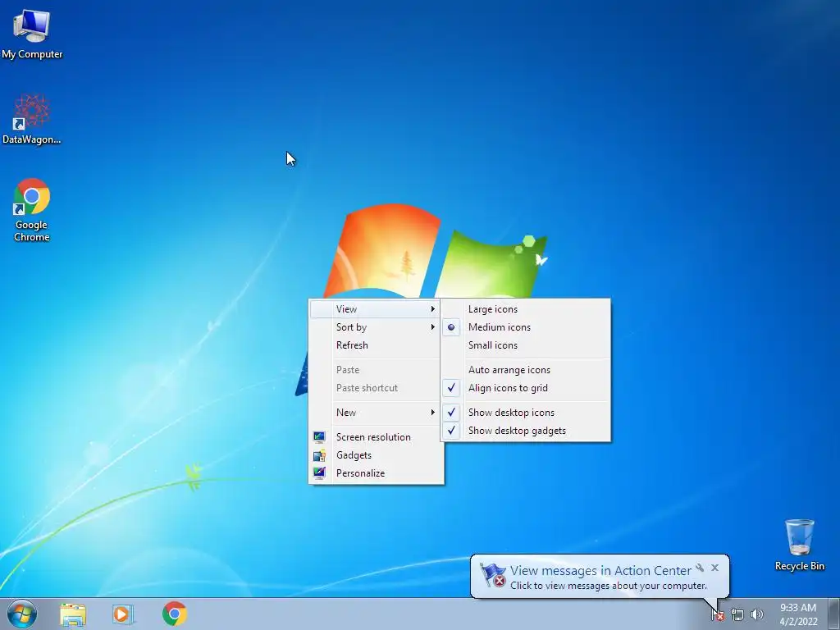The width and height of the screenshot is (840, 630).
Task: Click the Show desktop button at the taskbar edge
Action: (834, 614)
